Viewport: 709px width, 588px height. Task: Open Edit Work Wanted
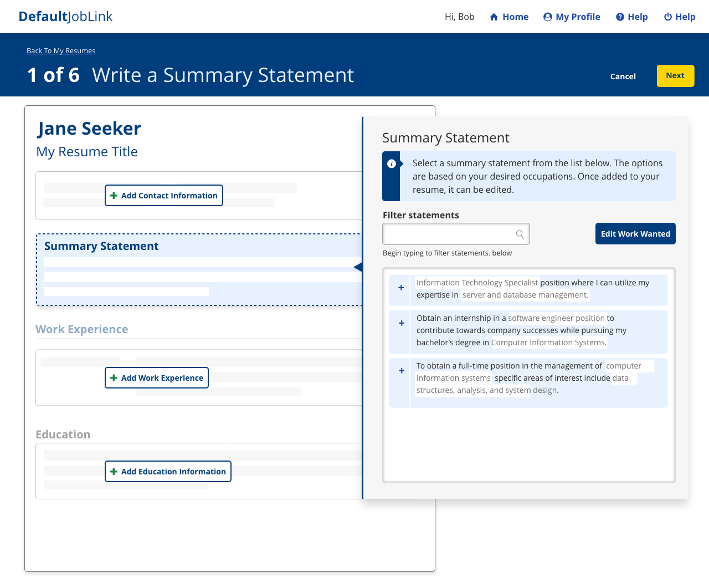tap(635, 233)
